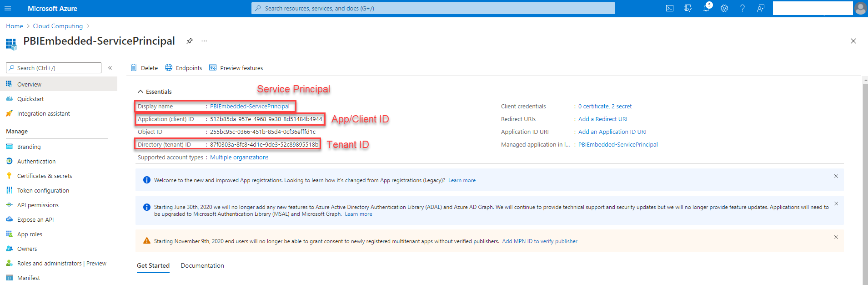
Task: Open portal Settings gear
Action: click(724, 8)
